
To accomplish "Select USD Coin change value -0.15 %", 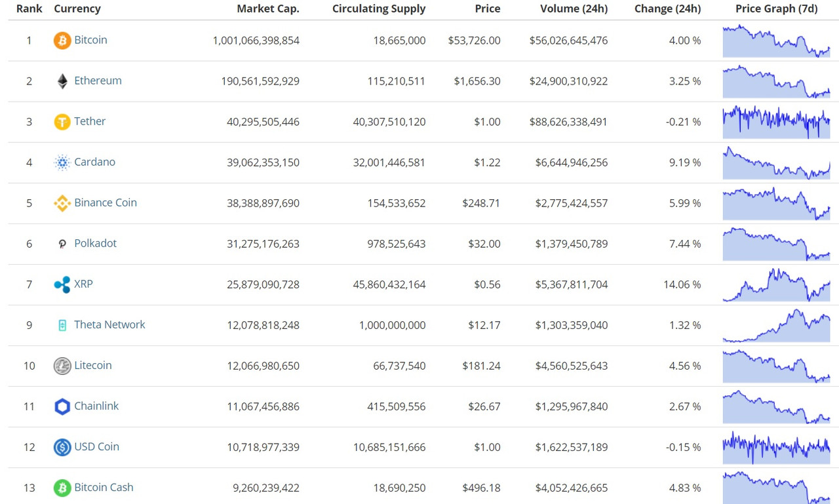I will pyautogui.click(x=684, y=447).
